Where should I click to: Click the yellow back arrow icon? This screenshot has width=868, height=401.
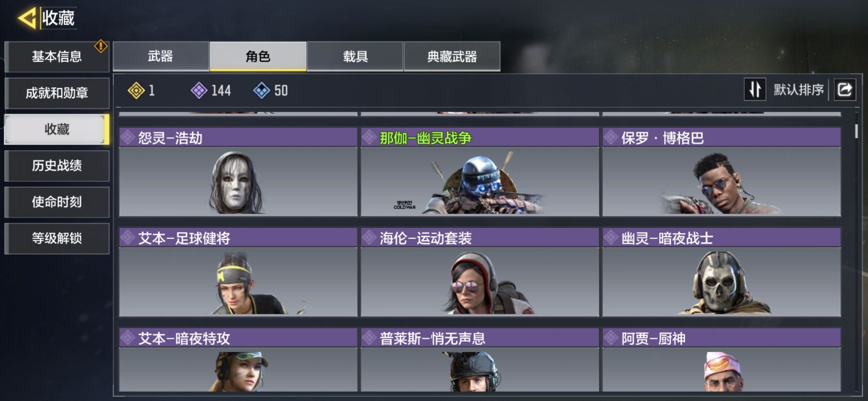27,17
